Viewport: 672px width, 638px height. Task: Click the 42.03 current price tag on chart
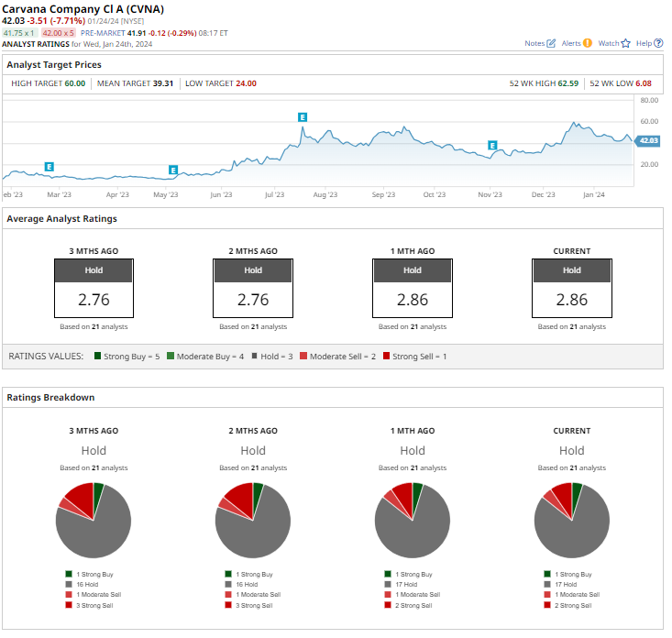(647, 140)
